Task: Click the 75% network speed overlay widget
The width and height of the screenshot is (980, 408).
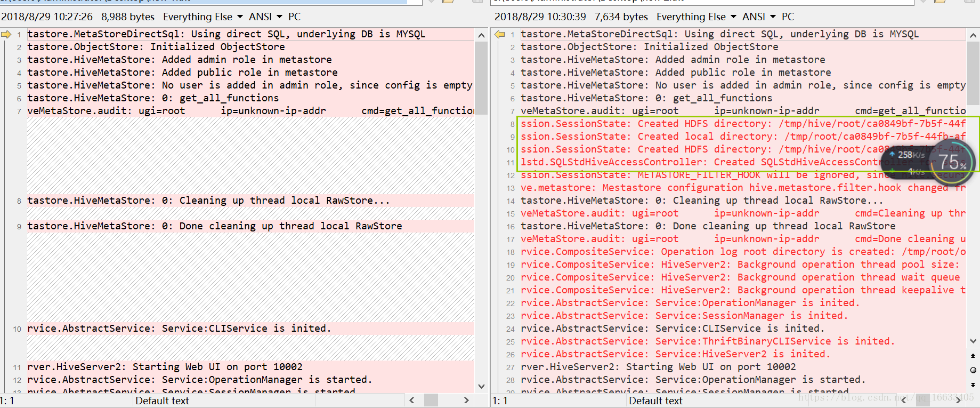Action: click(952, 161)
